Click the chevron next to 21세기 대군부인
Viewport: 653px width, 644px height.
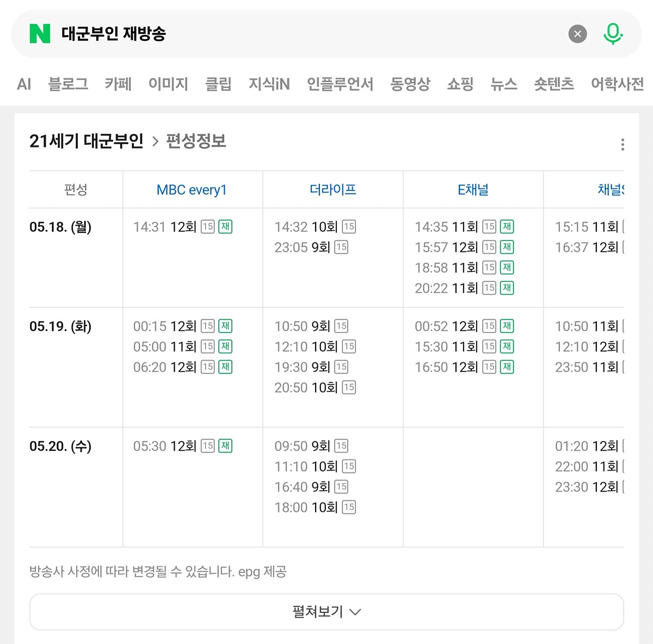(x=155, y=141)
